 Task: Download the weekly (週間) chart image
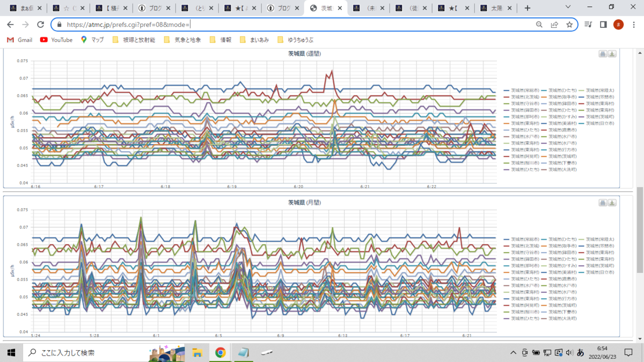[612, 54]
